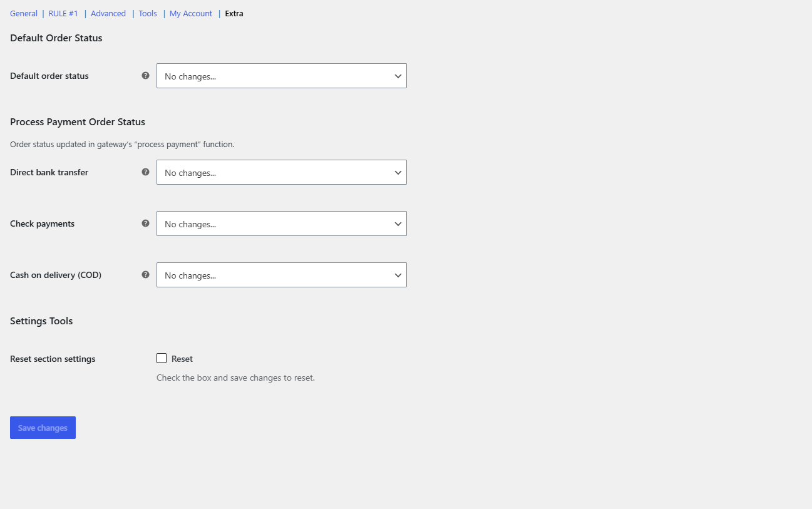Click help icon beside Cash on delivery (COD)

coord(145,275)
